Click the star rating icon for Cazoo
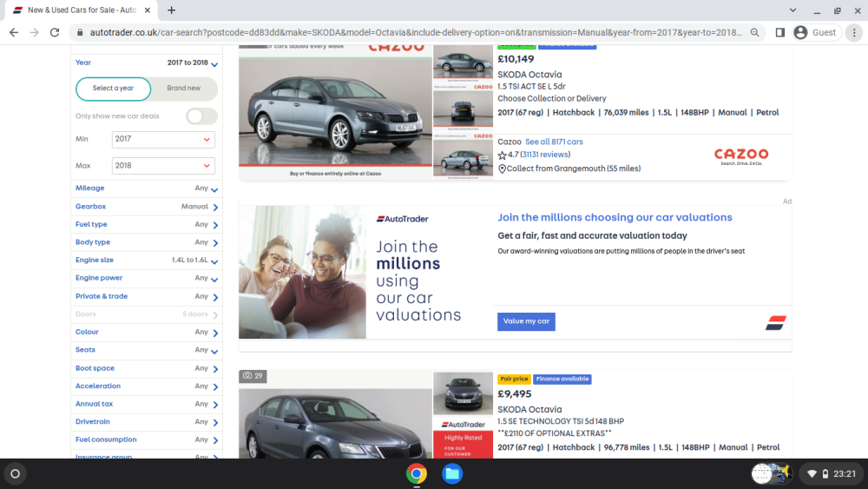The height and width of the screenshot is (489, 868). point(502,155)
